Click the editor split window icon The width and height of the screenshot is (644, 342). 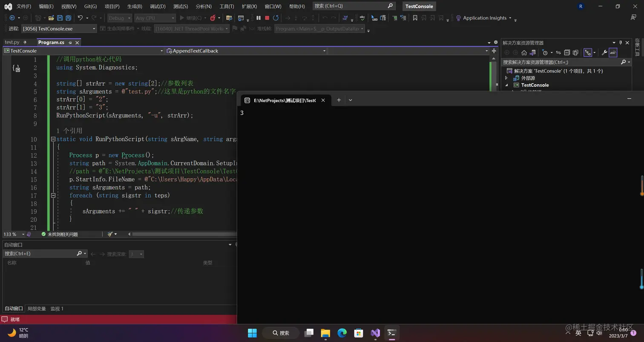(x=494, y=51)
